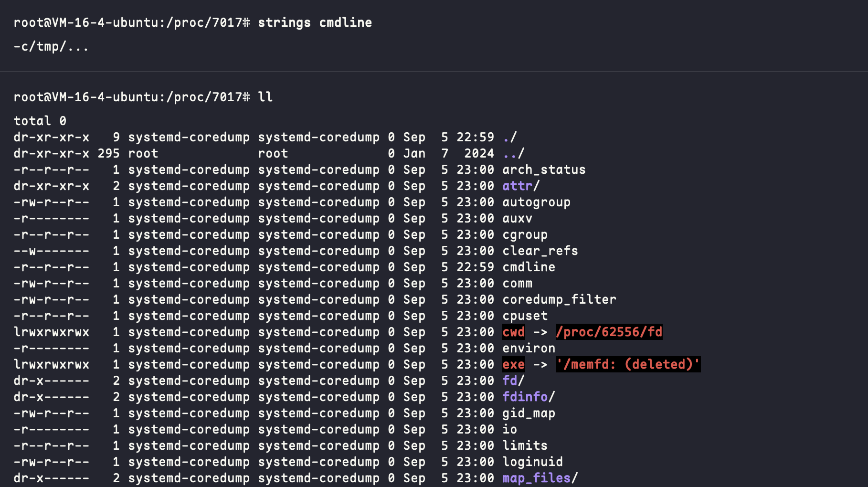The image size is (868, 487).
Task: Click the -c/tmp/... output line
Action: point(51,46)
